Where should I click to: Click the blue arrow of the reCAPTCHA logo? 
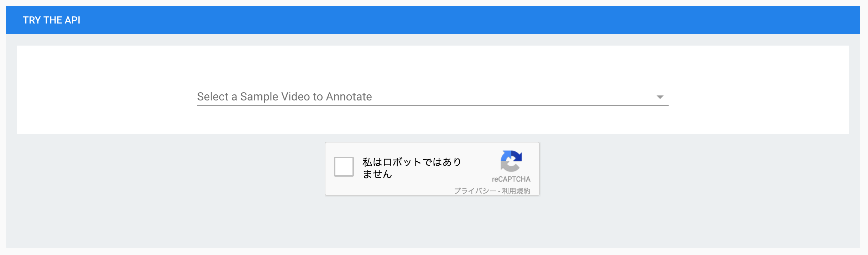[x=514, y=156]
